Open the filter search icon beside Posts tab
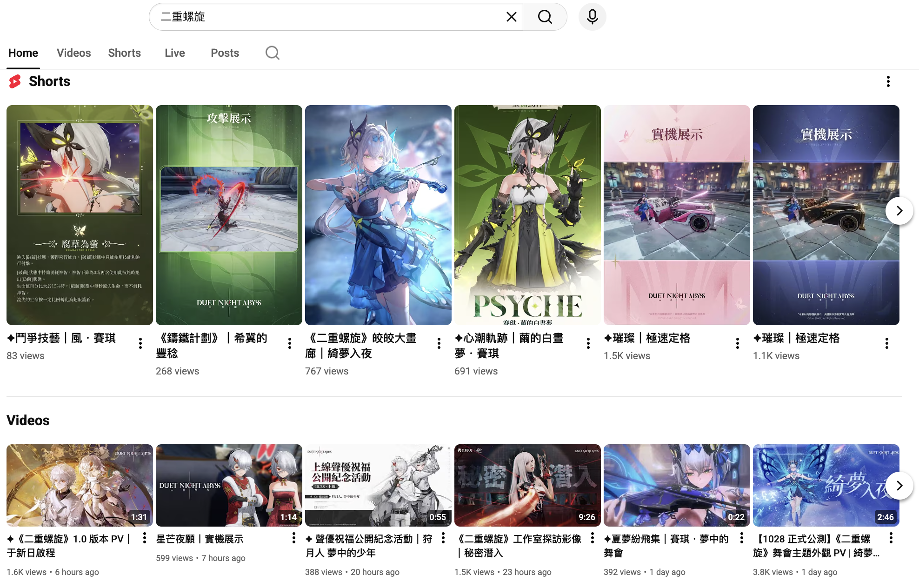Viewport: 919px width, 588px height. [x=272, y=53]
